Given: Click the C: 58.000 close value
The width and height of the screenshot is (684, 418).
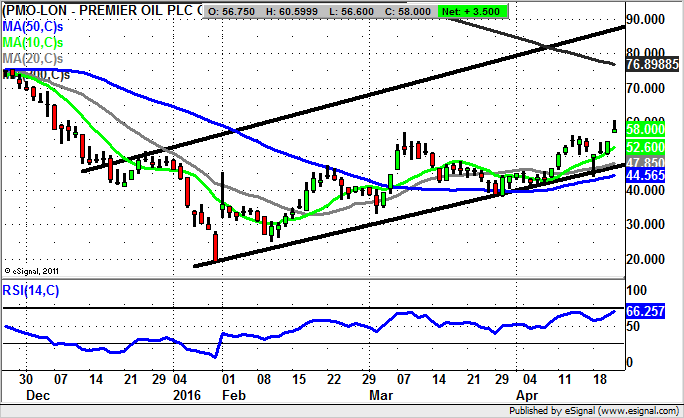Looking at the screenshot, I should tap(407, 12).
